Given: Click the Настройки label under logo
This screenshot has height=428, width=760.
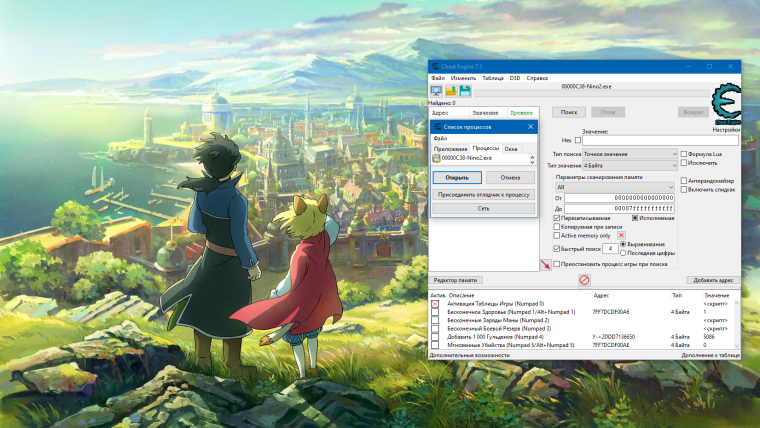Looking at the screenshot, I should [726, 130].
